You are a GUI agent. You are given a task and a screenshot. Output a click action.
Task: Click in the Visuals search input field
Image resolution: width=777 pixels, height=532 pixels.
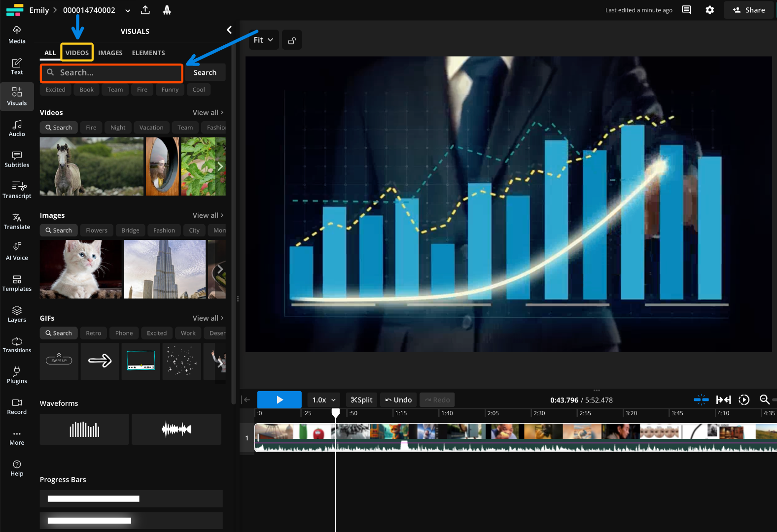click(111, 72)
